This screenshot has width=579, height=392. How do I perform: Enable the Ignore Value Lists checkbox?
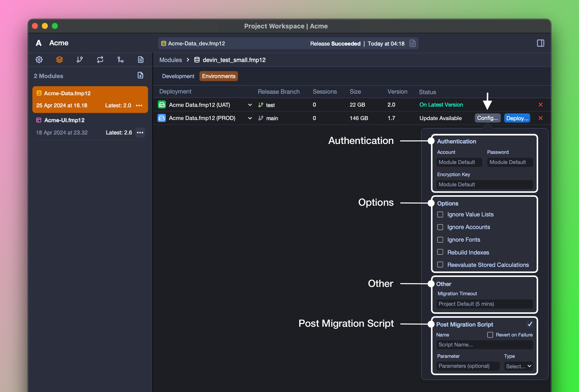(x=440, y=214)
